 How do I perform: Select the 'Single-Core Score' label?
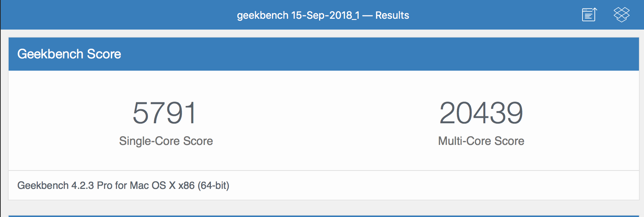click(166, 141)
